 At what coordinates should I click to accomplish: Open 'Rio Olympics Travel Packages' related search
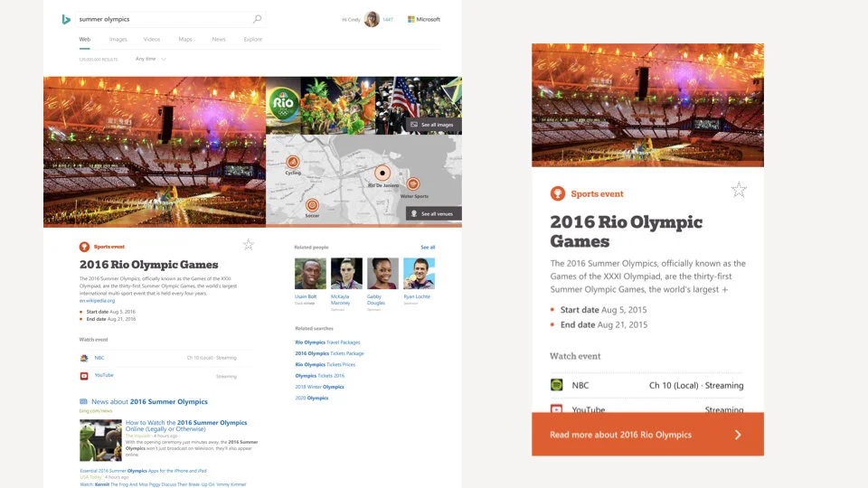[327, 343]
